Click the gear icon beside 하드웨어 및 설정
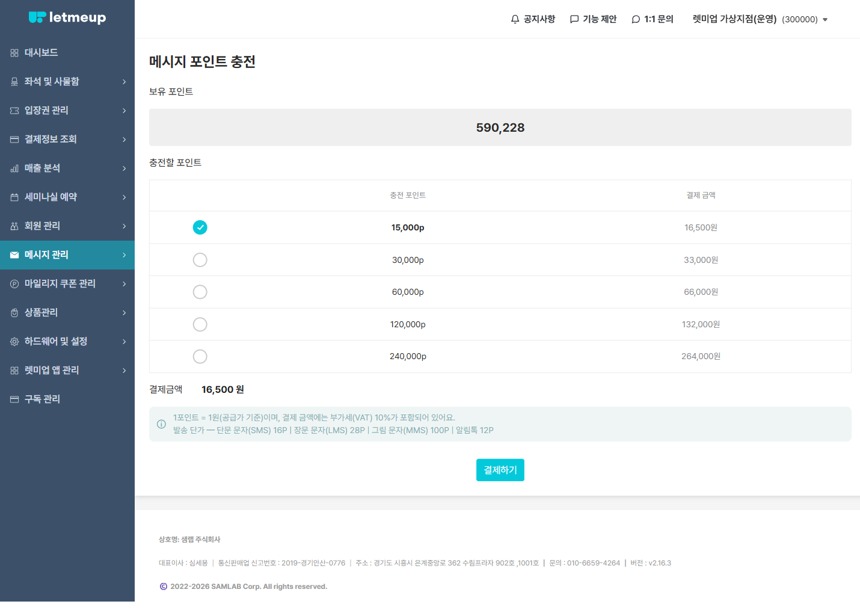This screenshot has height=616, width=860. (x=14, y=342)
